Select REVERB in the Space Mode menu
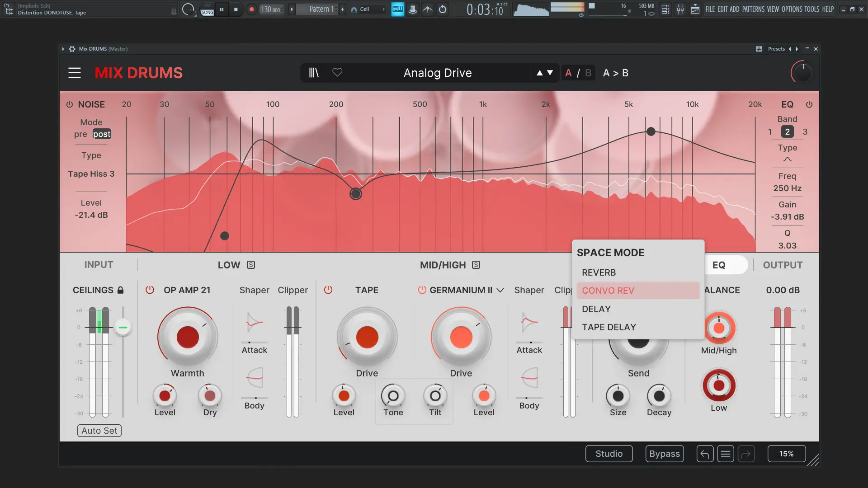 (x=599, y=272)
